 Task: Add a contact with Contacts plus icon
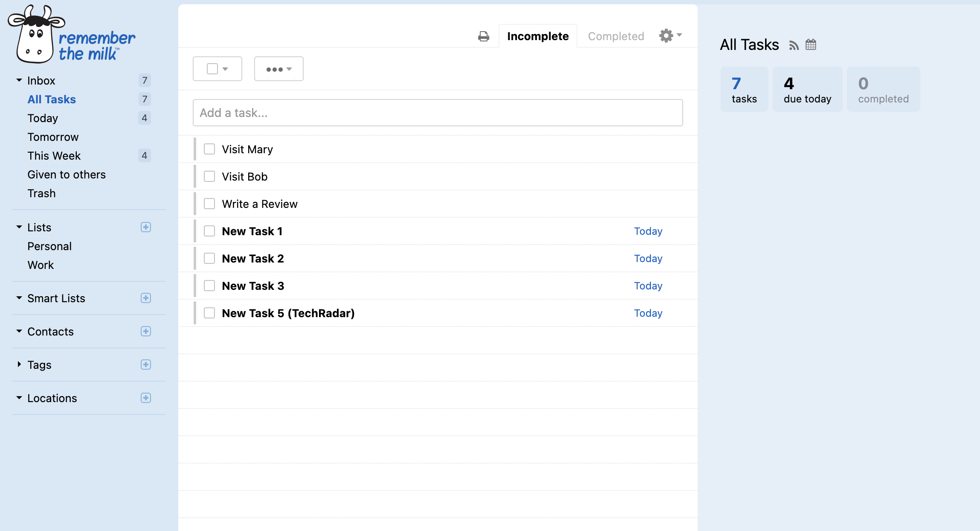click(146, 331)
